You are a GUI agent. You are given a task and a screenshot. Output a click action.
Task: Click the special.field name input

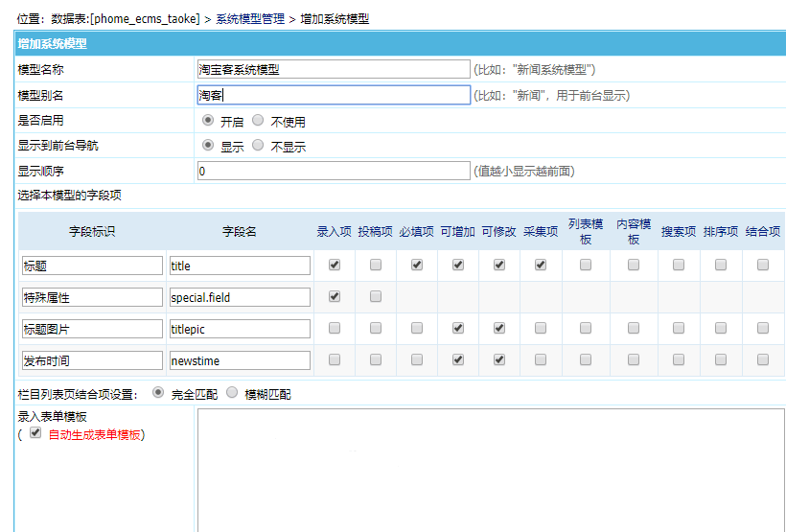tap(240, 297)
